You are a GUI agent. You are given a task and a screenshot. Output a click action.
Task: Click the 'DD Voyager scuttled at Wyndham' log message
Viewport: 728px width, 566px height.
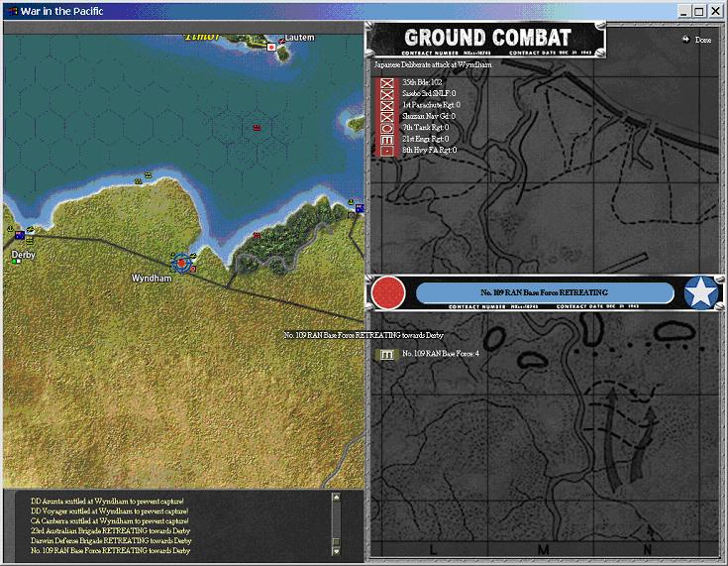pos(110,511)
